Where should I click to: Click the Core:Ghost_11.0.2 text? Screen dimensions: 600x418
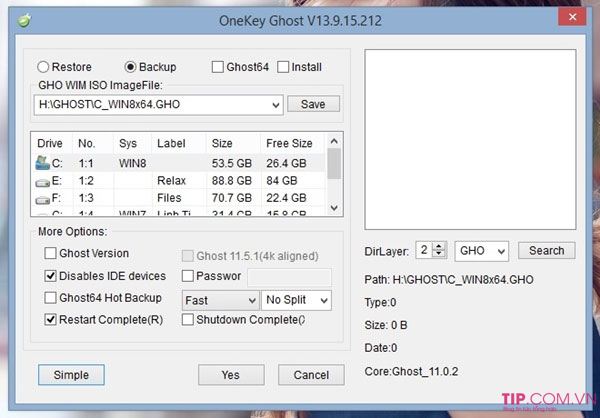(411, 372)
